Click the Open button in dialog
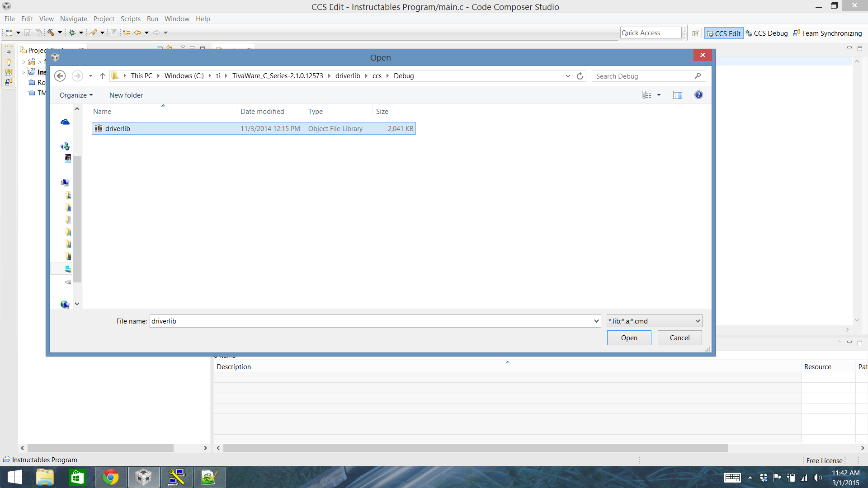868x488 pixels. (629, 338)
